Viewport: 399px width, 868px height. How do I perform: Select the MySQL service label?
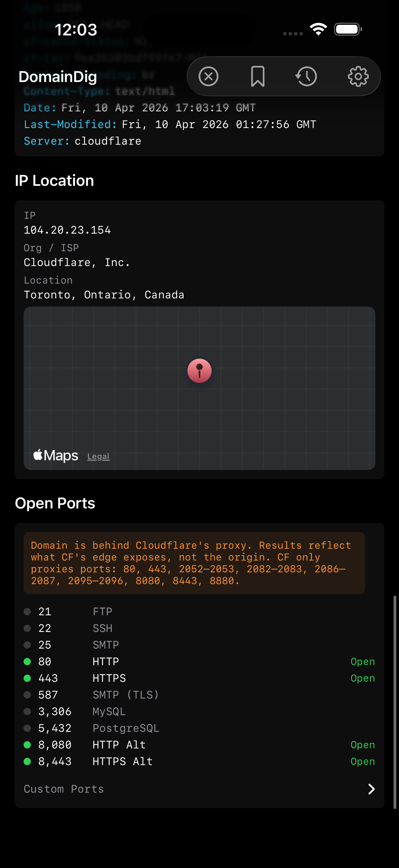tap(109, 711)
